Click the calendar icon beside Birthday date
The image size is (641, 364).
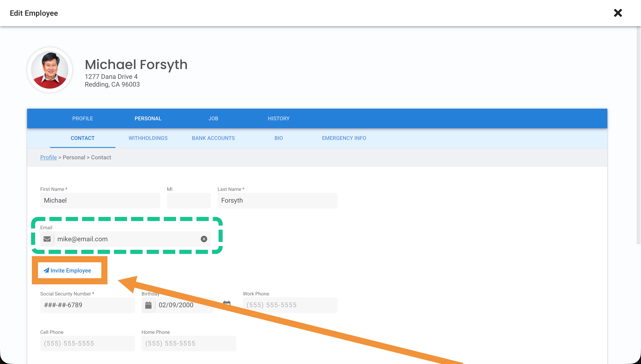click(x=148, y=305)
